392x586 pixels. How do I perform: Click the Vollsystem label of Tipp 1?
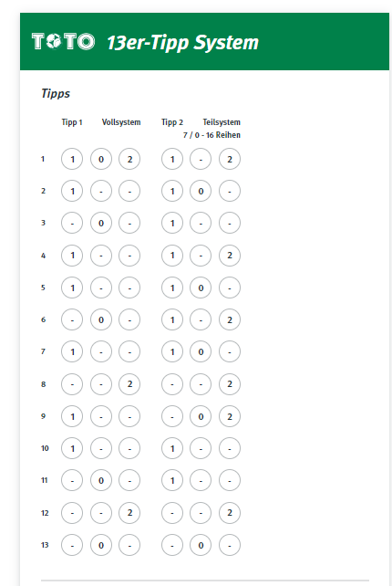coord(121,122)
